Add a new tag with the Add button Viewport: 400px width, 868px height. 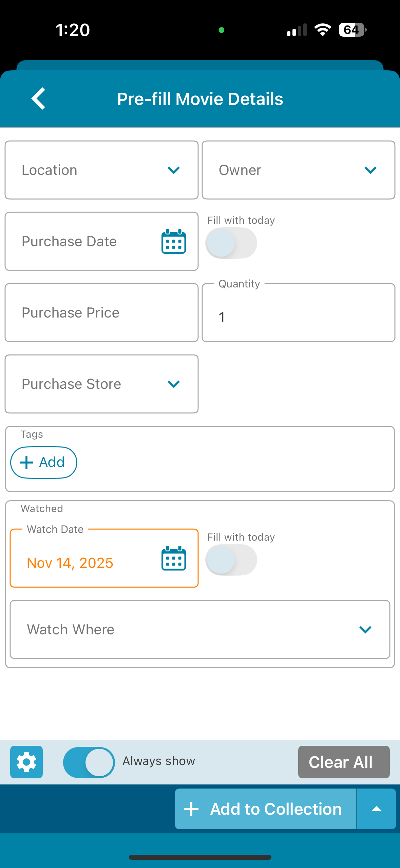pos(44,463)
